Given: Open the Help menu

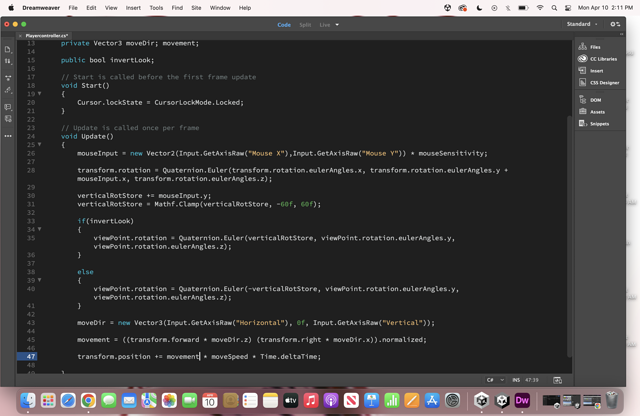Looking at the screenshot, I should click(245, 8).
